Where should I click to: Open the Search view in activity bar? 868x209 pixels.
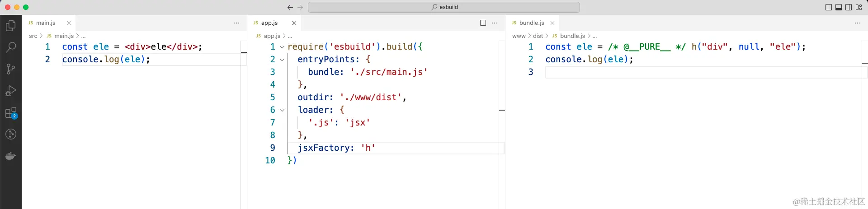[x=11, y=47]
